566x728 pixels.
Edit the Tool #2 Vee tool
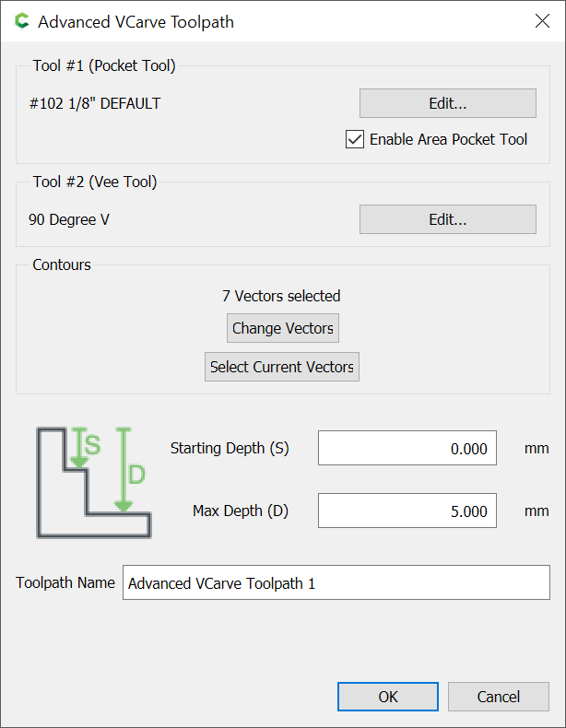pyautogui.click(x=448, y=219)
